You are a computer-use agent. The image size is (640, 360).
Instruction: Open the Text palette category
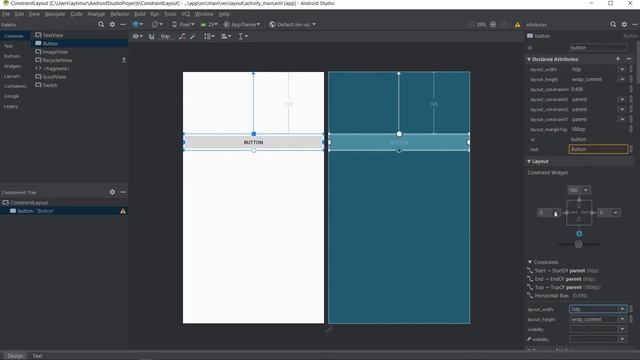(x=16, y=46)
